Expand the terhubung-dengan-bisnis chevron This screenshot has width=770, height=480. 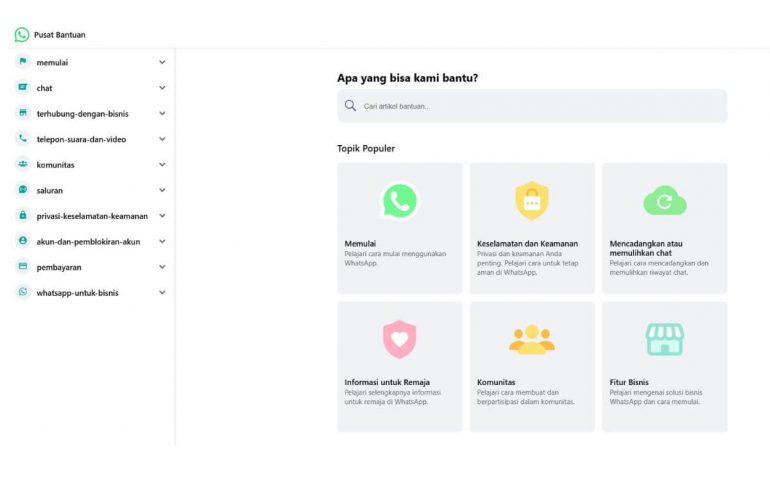[162, 113]
